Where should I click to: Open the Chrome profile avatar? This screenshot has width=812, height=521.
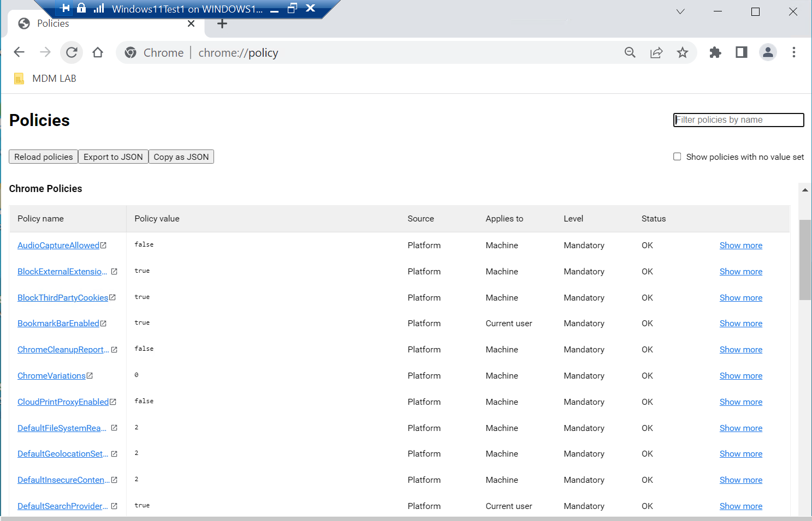pyautogui.click(x=768, y=52)
